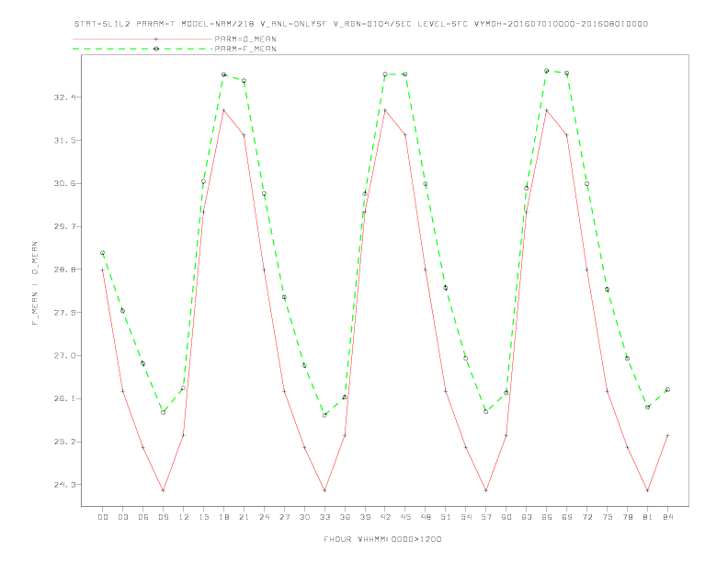This screenshot has width=728, height=563.
Task: Click the STAT-SL1L2 chart title header text
Action: [360, 24]
